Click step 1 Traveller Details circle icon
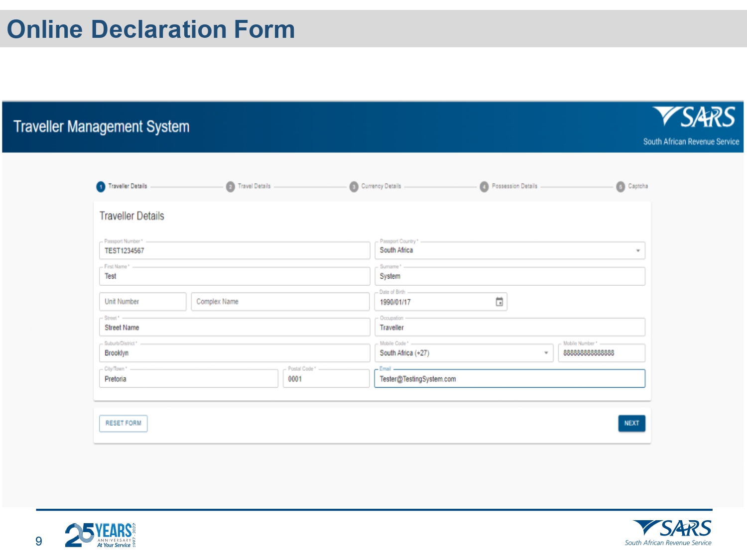This screenshot has height=560, width=747. point(101,187)
